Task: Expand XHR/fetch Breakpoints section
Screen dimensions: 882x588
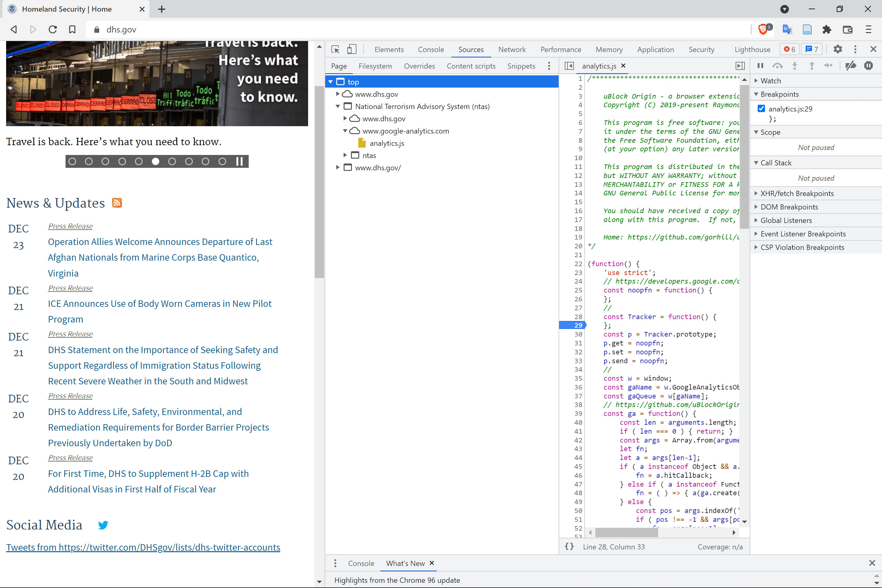Action: (797, 194)
